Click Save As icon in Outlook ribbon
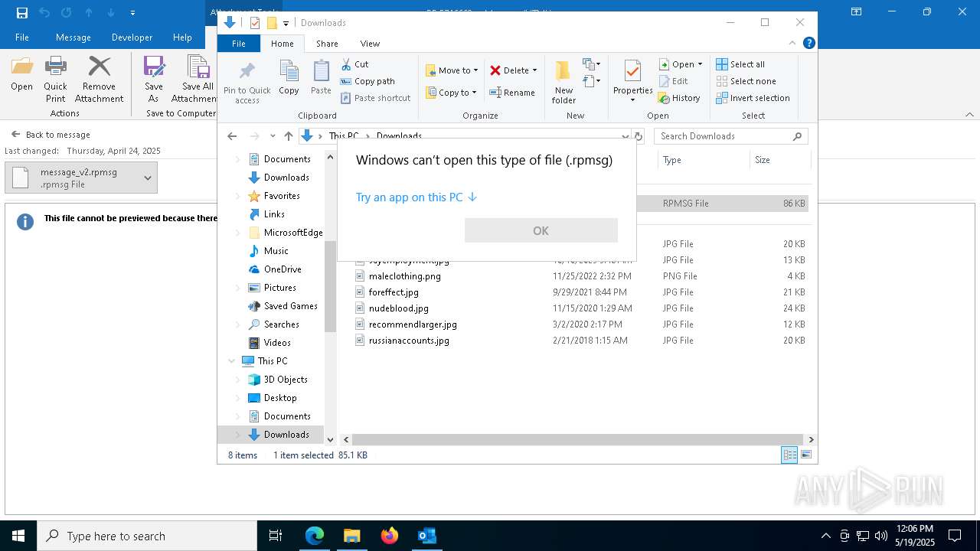980x551 pixels. tap(154, 67)
